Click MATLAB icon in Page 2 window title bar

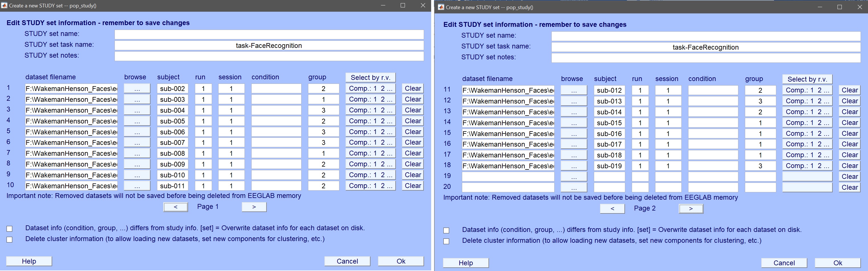coord(441,7)
